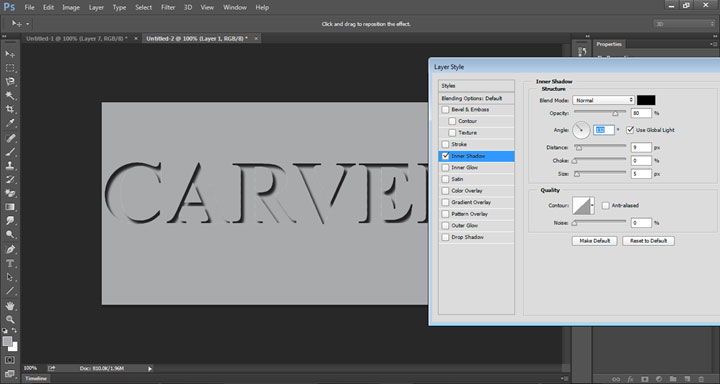Screen dimensions: 720x384
Task: Select the Eyedropper tool
Action: [10, 123]
